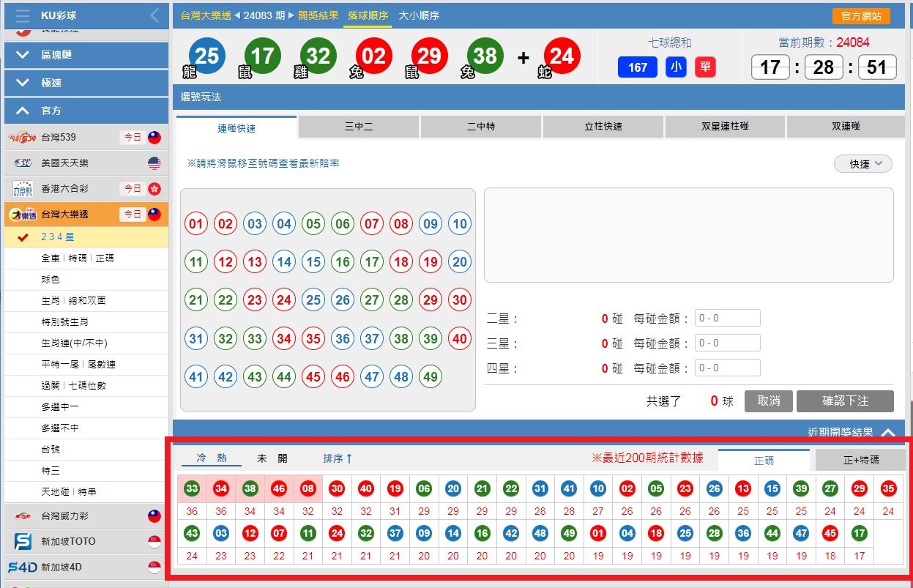Expand the 極速 section
This screenshot has width=913, height=588.
pos(86,83)
